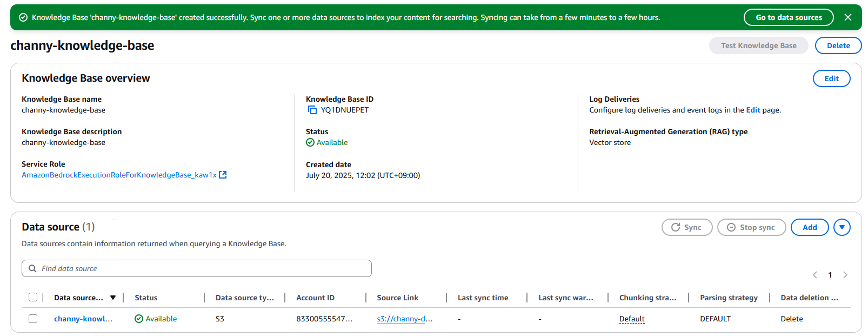Open the s3://channy-d... source link
Screen dimensions: 868x336
pyautogui.click(x=405, y=319)
